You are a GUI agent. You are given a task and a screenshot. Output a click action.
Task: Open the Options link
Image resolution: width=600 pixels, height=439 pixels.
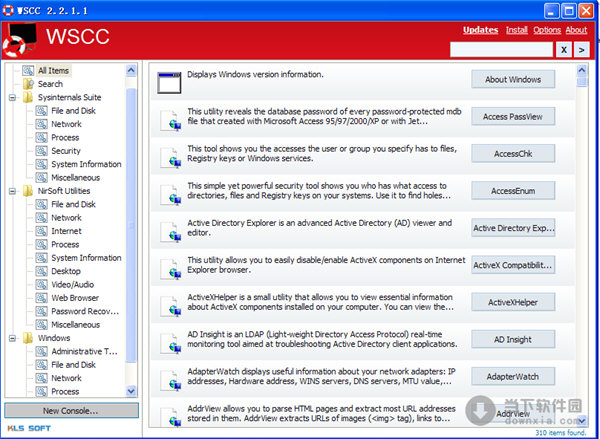point(547,30)
